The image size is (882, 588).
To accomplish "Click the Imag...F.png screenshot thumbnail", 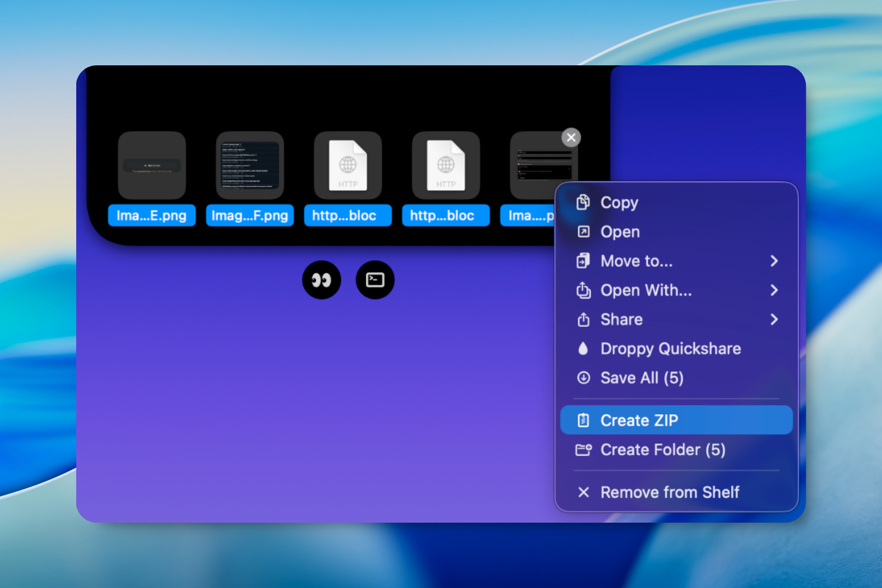I will (x=250, y=166).
